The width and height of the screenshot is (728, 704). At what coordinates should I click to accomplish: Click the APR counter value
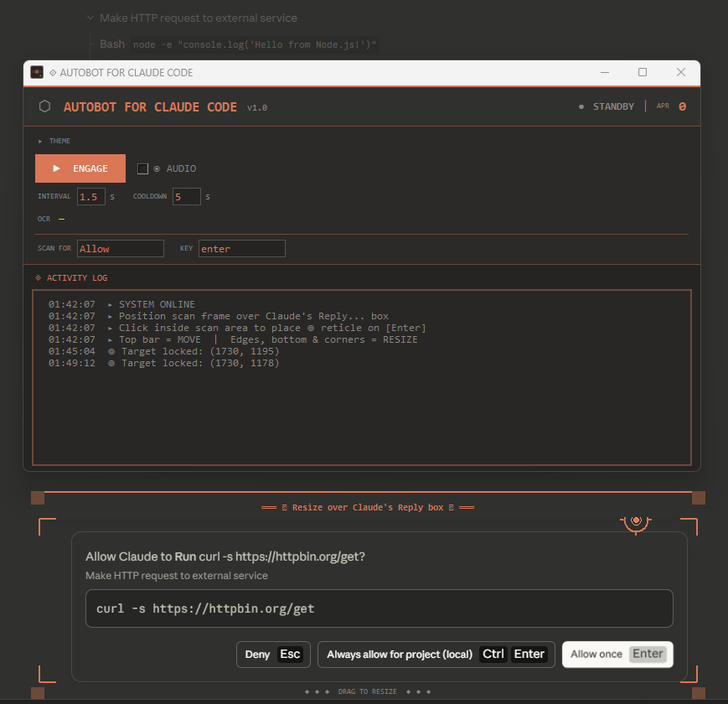click(x=682, y=106)
